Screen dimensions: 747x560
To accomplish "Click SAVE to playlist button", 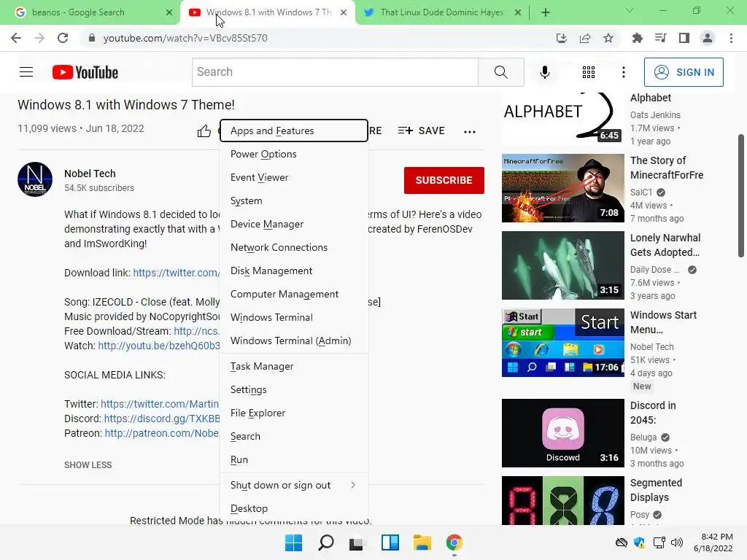I will pos(421,131).
